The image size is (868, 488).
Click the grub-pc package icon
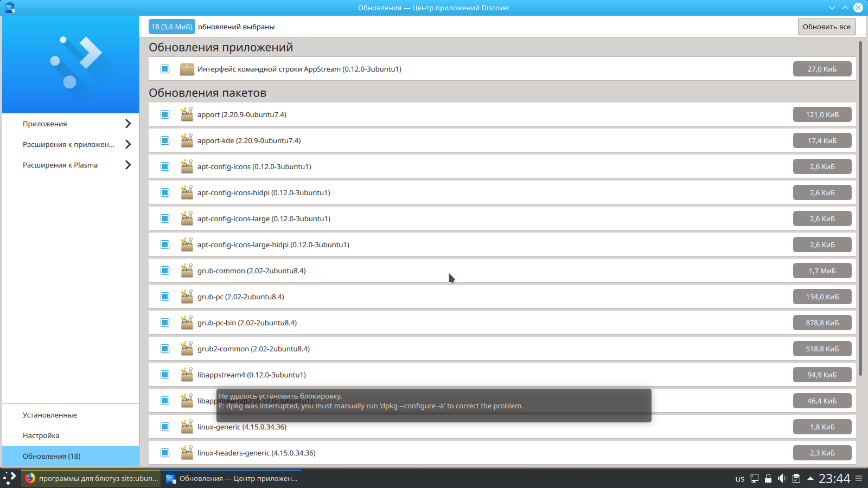point(187,297)
